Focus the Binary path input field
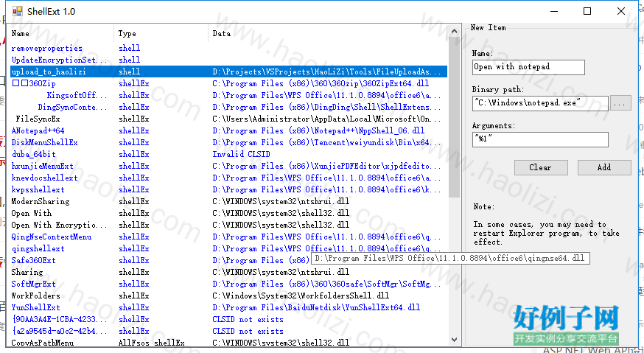This screenshot has height=353, width=644. pos(540,103)
